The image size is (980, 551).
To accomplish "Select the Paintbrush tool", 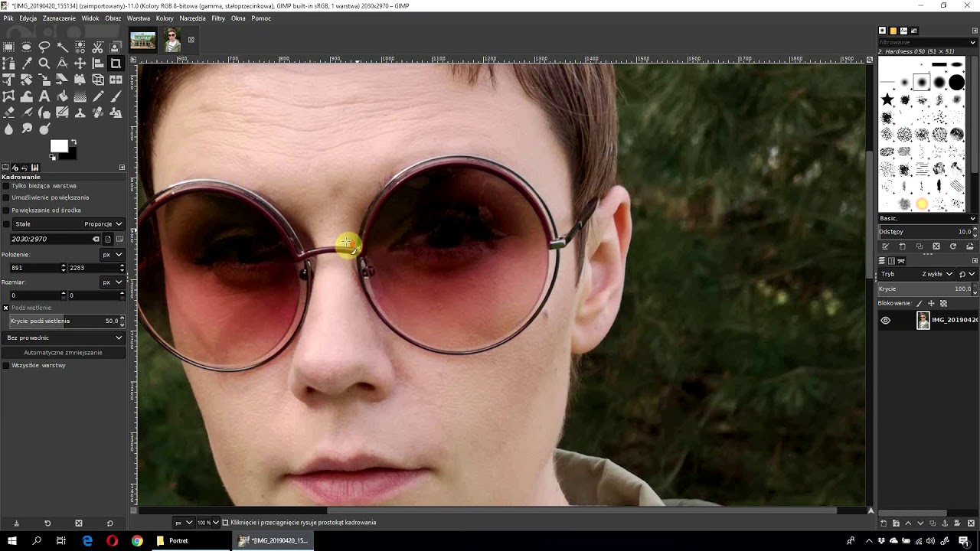I will [x=116, y=96].
